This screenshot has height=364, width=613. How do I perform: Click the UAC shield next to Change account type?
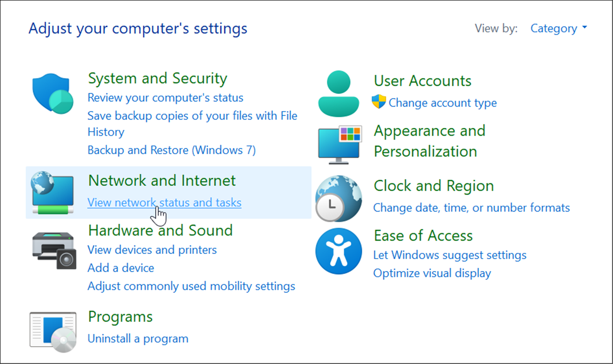click(379, 102)
